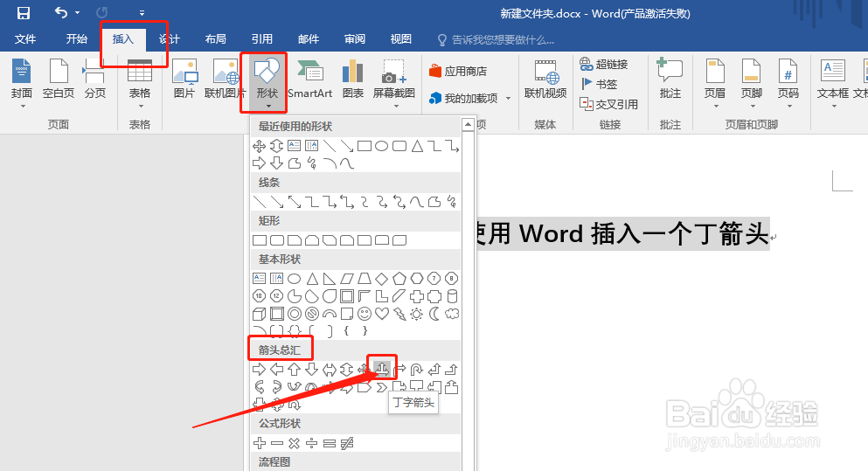Screen dimensions: 868x471
Task: Click the 书签 (Bookmark) button
Action: tap(599, 84)
